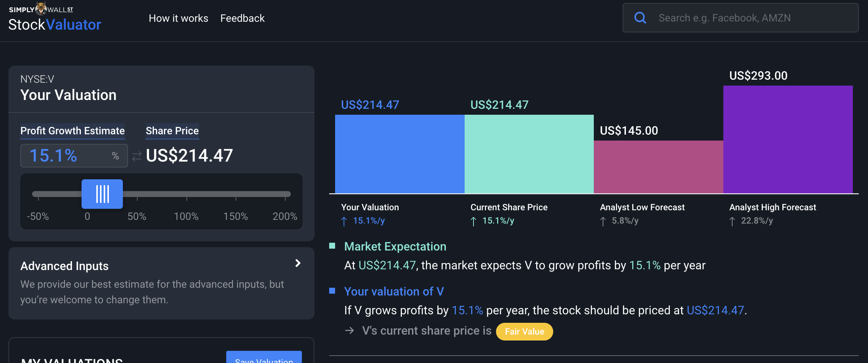Open the Feedback page
This screenshot has height=363, width=868.
point(242,18)
